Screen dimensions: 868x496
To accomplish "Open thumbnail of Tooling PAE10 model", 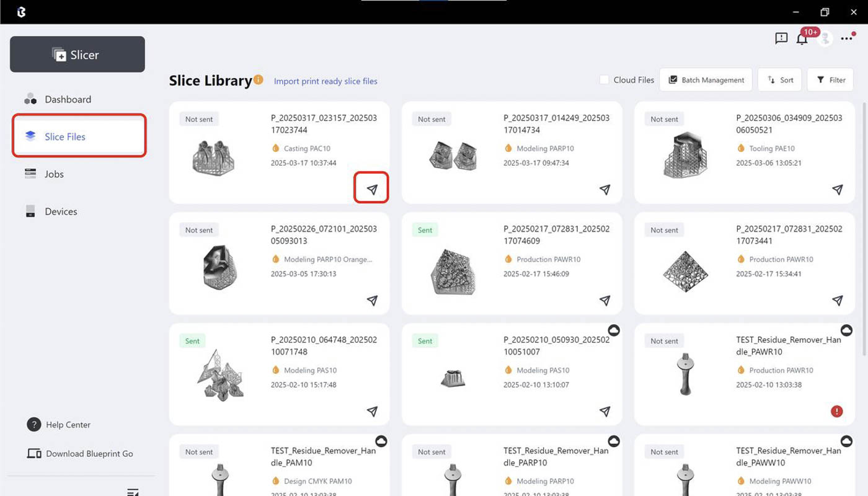I will coord(685,154).
